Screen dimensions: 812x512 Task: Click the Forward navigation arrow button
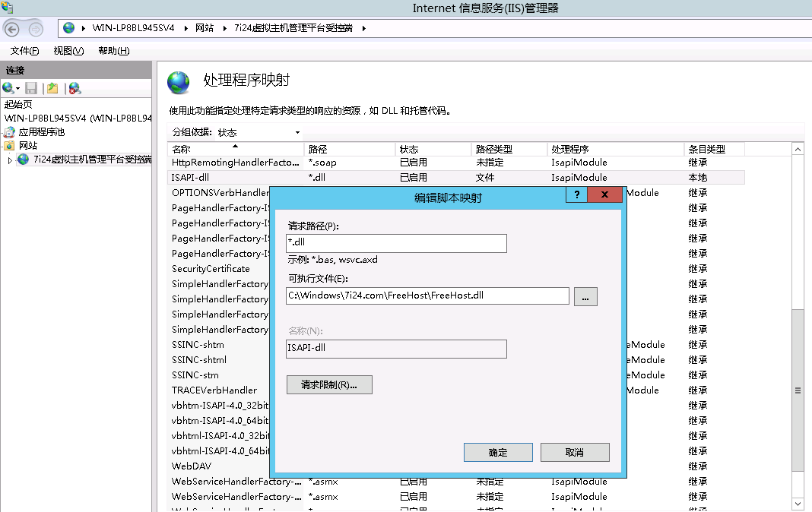[36, 29]
